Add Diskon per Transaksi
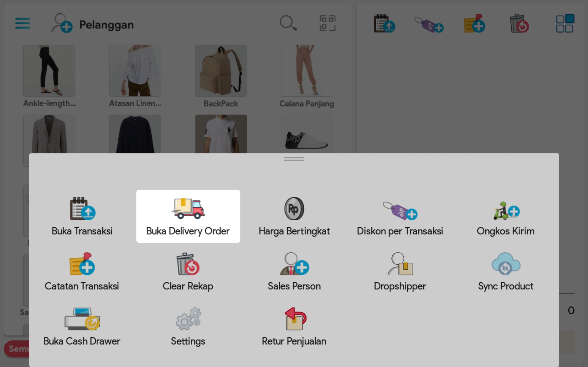Image resolution: width=588 pixels, height=367 pixels. coord(400,216)
